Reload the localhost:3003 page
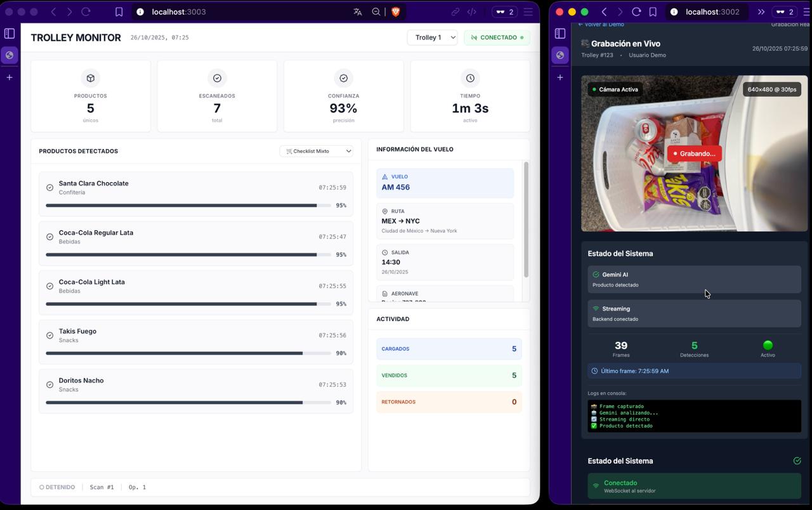Image resolution: width=812 pixels, height=510 pixels. pos(86,11)
